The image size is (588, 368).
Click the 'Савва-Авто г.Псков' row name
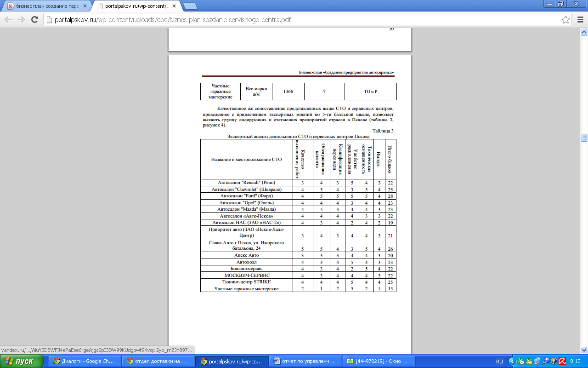pyautogui.click(x=246, y=246)
